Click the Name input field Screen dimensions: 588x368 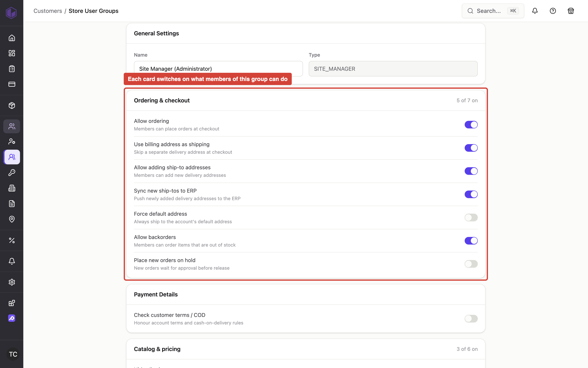point(218,69)
